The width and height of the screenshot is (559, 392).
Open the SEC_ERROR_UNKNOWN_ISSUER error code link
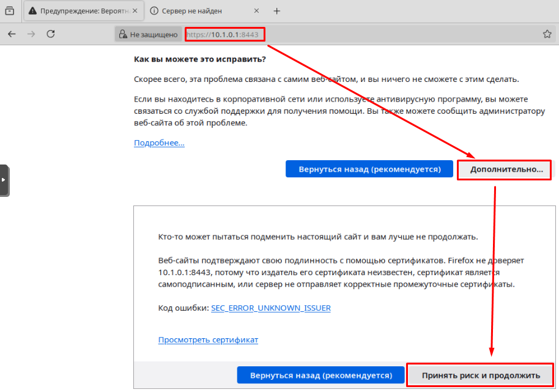[270, 308]
